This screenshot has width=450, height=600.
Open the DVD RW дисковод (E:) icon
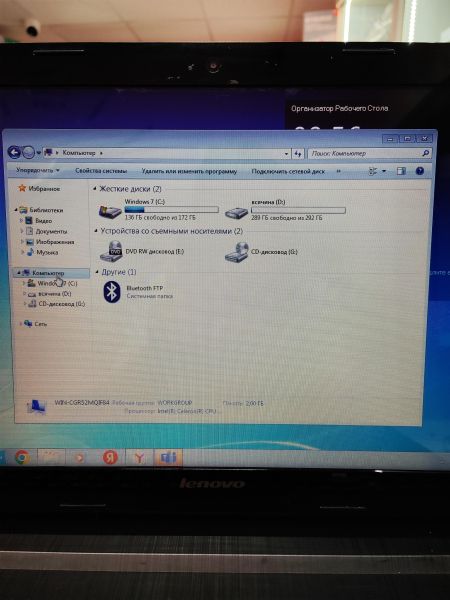110,251
